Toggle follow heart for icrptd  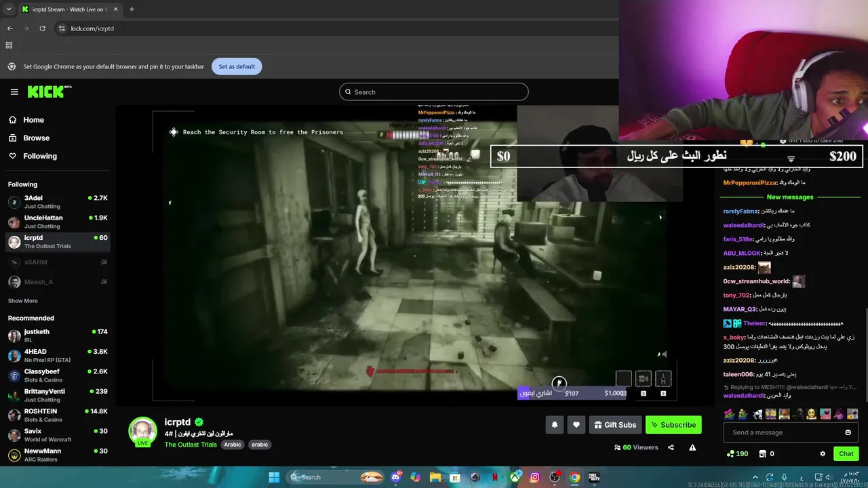click(x=576, y=425)
